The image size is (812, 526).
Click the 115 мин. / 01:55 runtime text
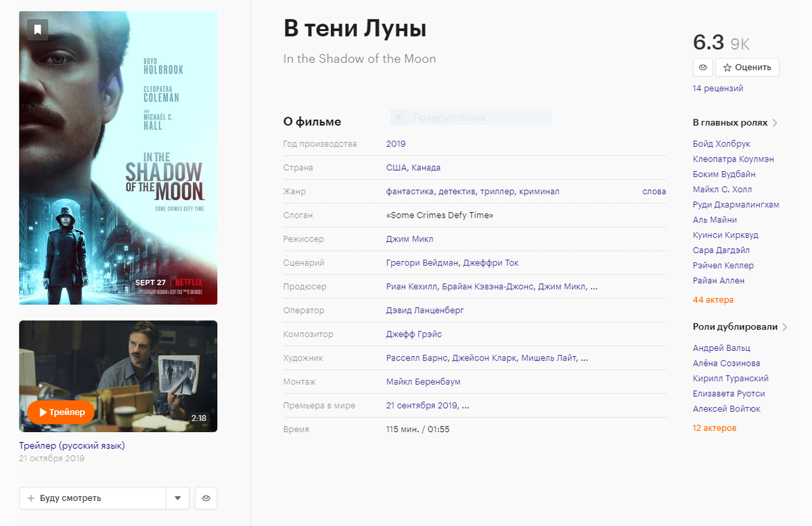418,429
